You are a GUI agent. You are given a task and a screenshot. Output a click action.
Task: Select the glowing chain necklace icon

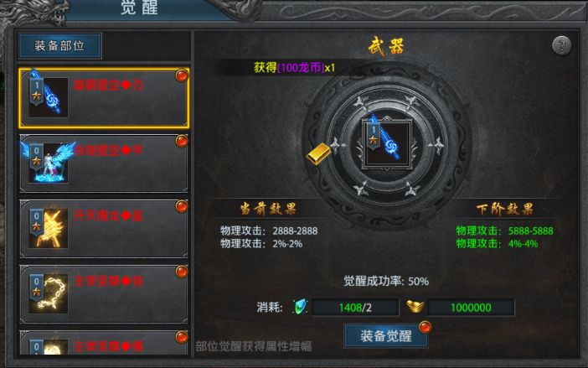[x=48, y=293]
